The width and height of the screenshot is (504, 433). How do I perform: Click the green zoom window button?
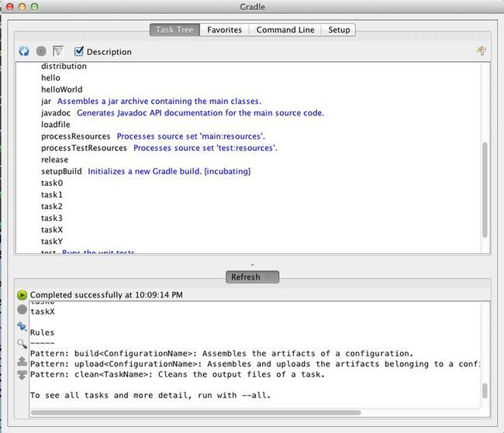click(x=34, y=6)
